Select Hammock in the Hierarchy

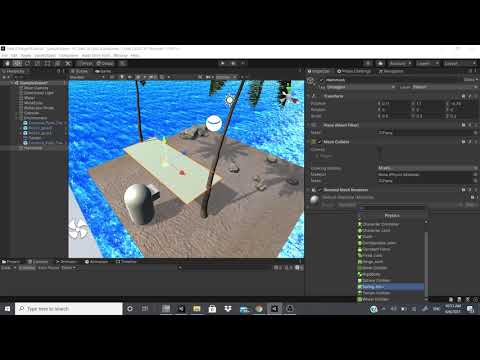(x=33, y=148)
